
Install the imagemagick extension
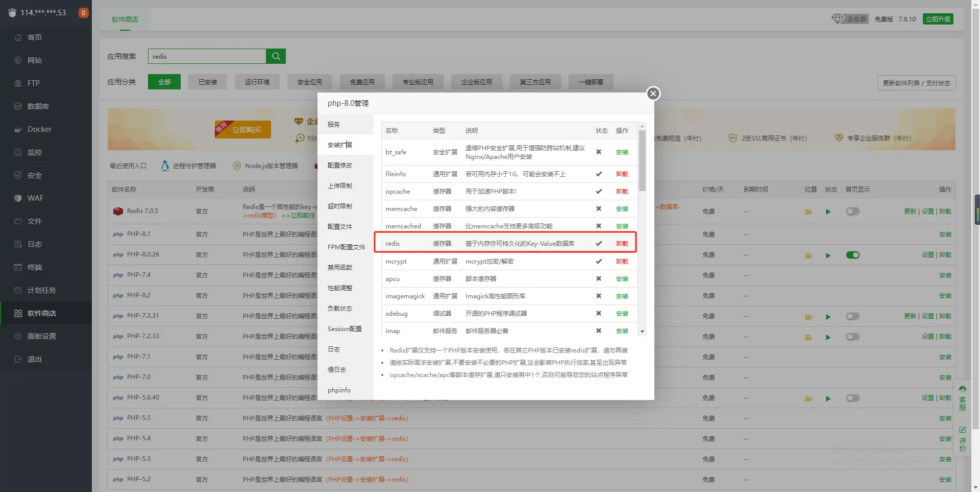click(622, 296)
